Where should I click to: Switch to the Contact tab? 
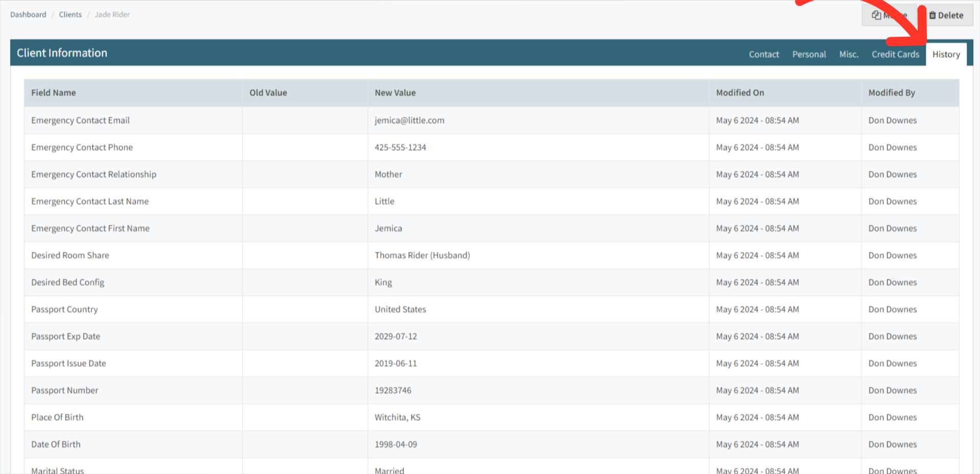point(764,54)
